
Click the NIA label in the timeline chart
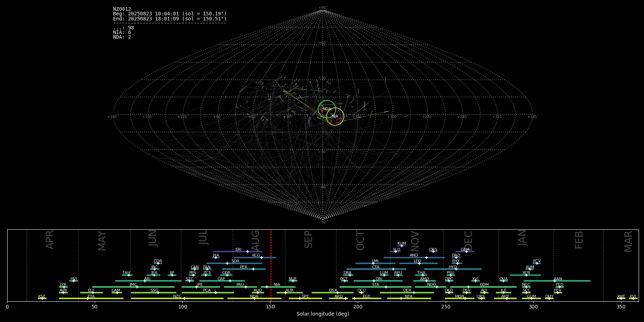coord(277,285)
